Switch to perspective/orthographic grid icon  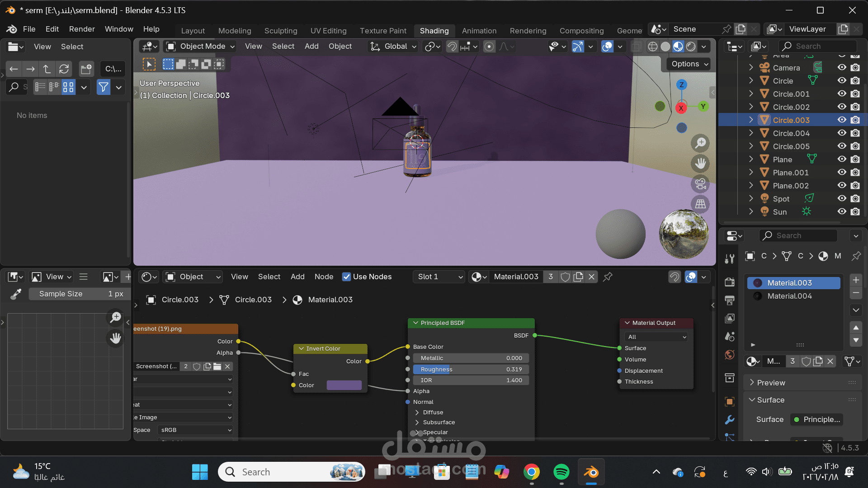pyautogui.click(x=700, y=204)
